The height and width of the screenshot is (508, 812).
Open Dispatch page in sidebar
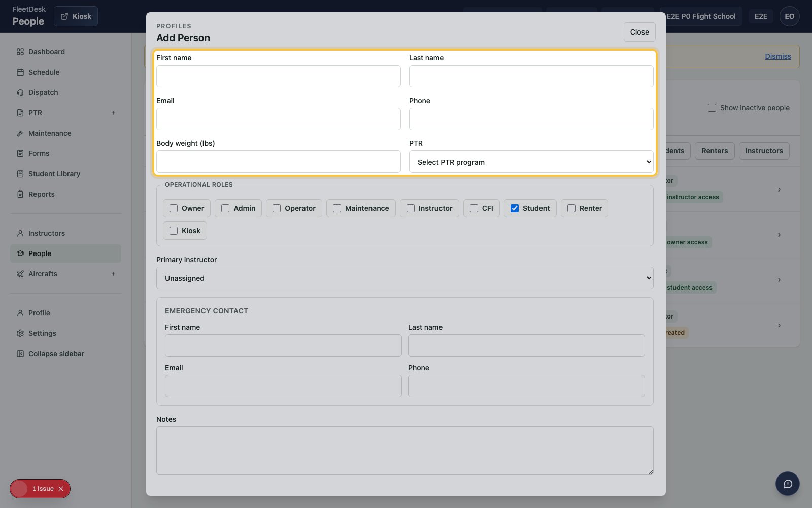coord(65,92)
